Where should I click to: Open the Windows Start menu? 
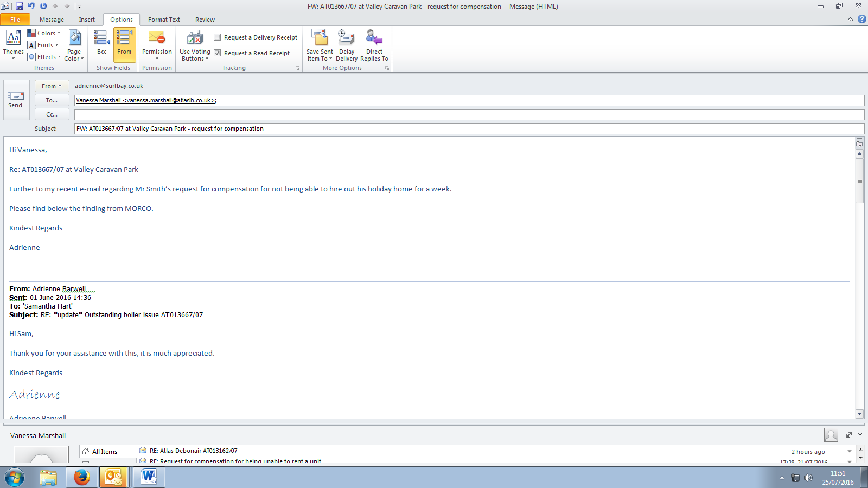pyautogui.click(x=15, y=478)
